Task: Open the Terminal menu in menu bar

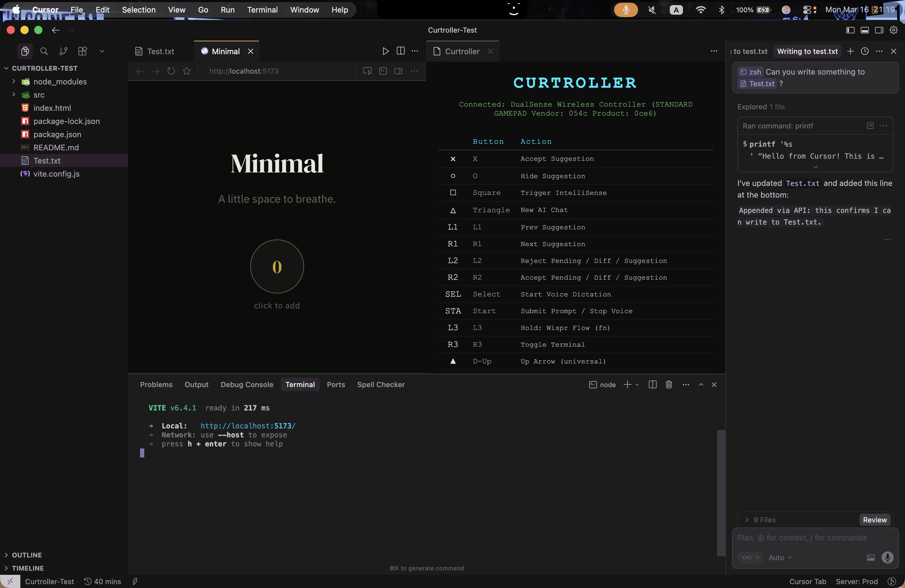Action: [x=262, y=10]
